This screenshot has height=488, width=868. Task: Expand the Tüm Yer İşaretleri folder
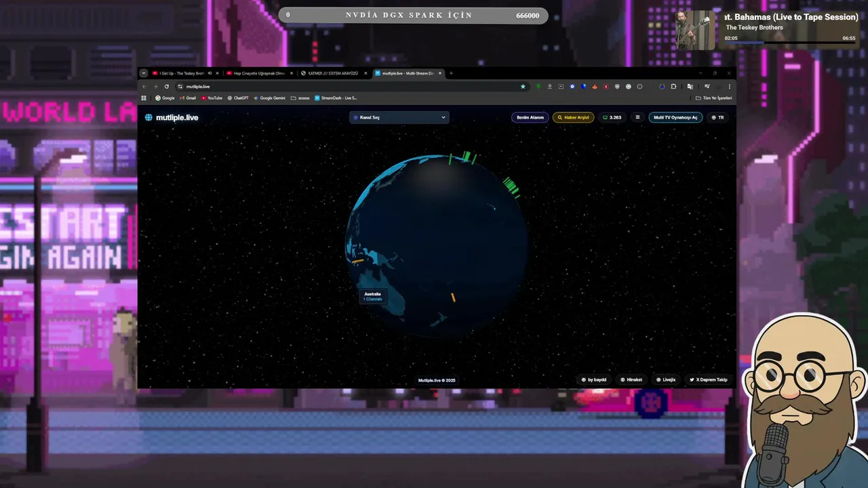[714, 98]
